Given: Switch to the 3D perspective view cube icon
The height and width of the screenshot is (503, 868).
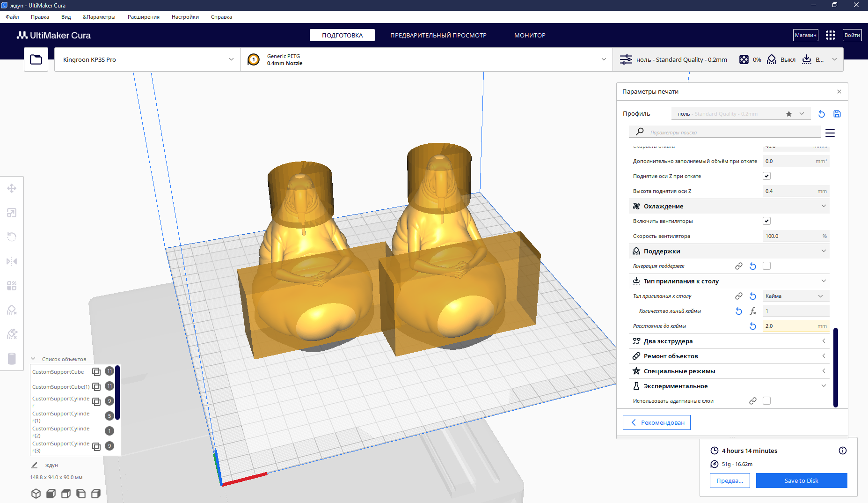Looking at the screenshot, I should point(36,494).
